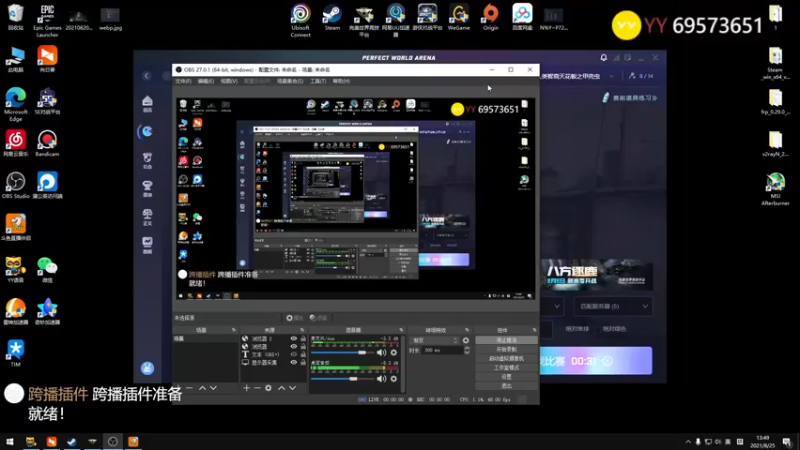This screenshot has height=450, width=800.
Task: Show hidden icons in Windows system tray
Action: [688, 442]
